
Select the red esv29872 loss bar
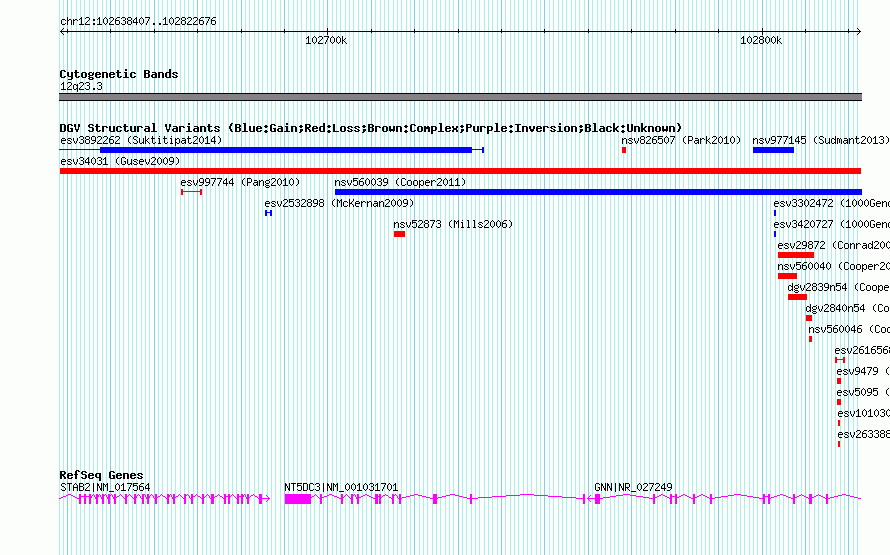coord(796,255)
